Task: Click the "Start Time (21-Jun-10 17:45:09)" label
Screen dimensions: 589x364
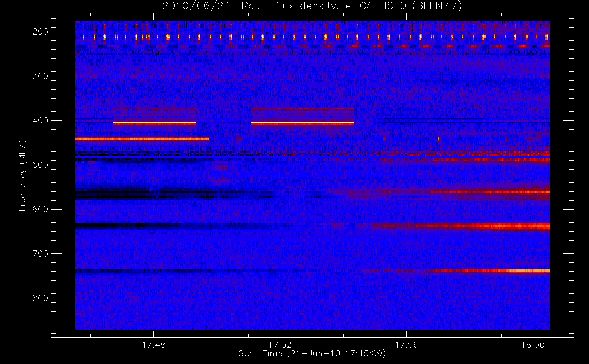Action: (312, 353)
